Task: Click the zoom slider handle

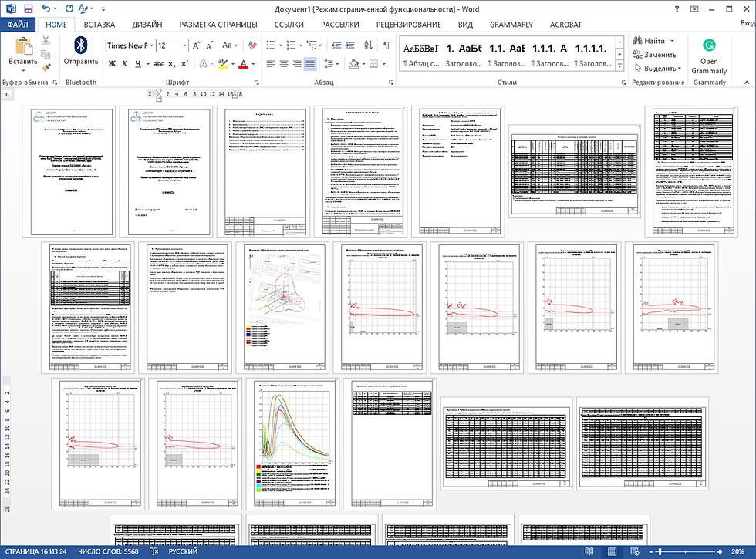Action: pyautogui.click(x=660, y=552)
